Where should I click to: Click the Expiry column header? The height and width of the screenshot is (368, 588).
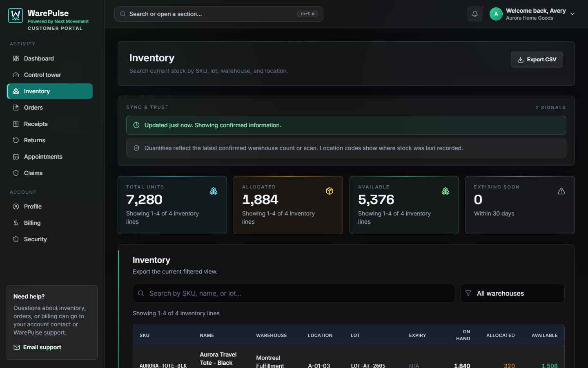click(x=417, y=335)
